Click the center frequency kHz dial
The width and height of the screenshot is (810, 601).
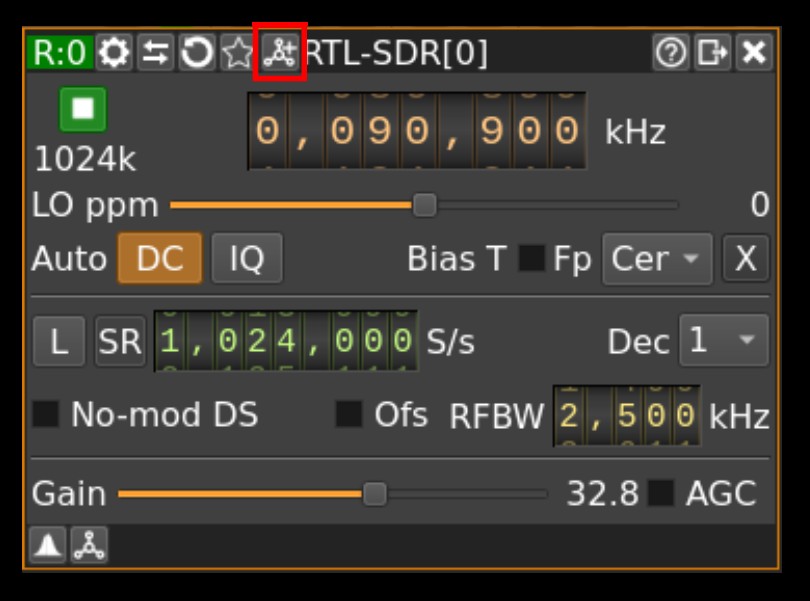coord(417,131)
